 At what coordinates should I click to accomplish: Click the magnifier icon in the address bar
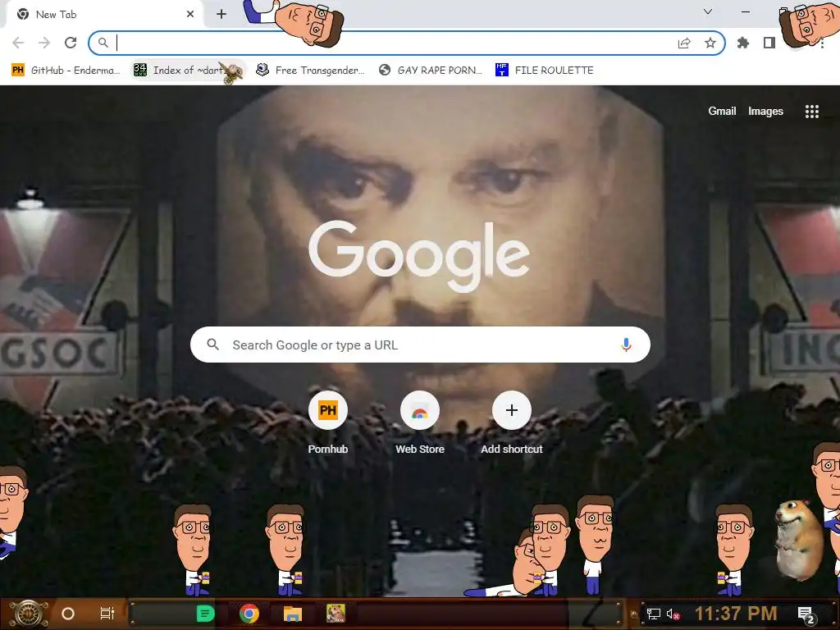pos(103,43)
